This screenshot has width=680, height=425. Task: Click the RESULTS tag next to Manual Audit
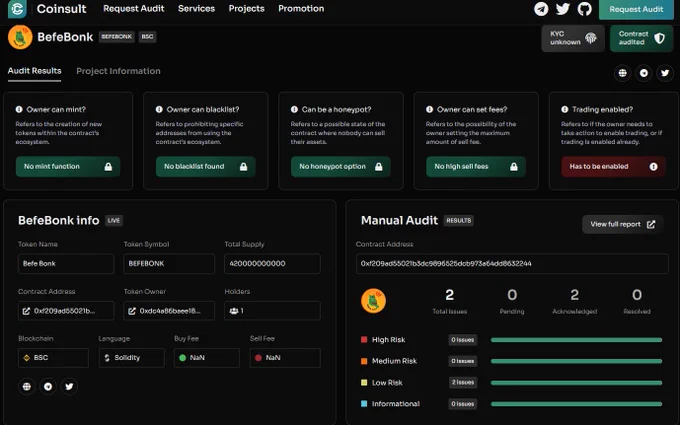tap(459, 221)
